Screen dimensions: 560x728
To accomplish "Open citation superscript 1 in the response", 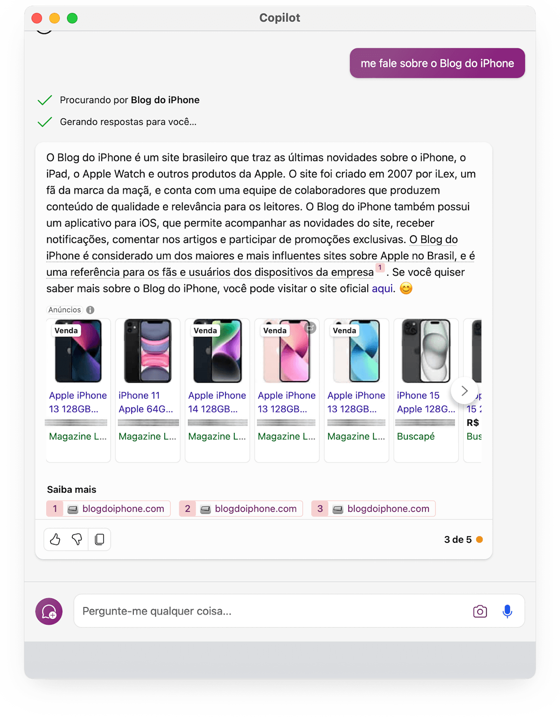I will click(x=380, y=268).
